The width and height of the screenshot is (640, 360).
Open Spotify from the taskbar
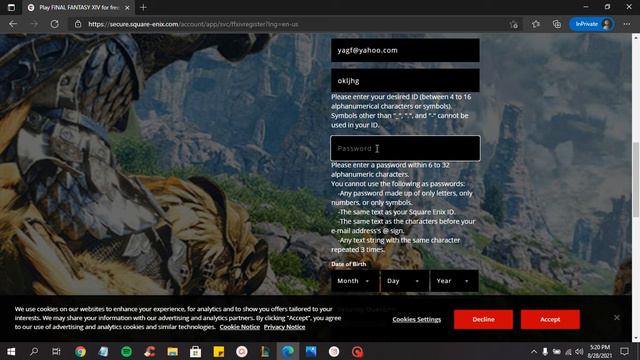(x=127, y=351)
